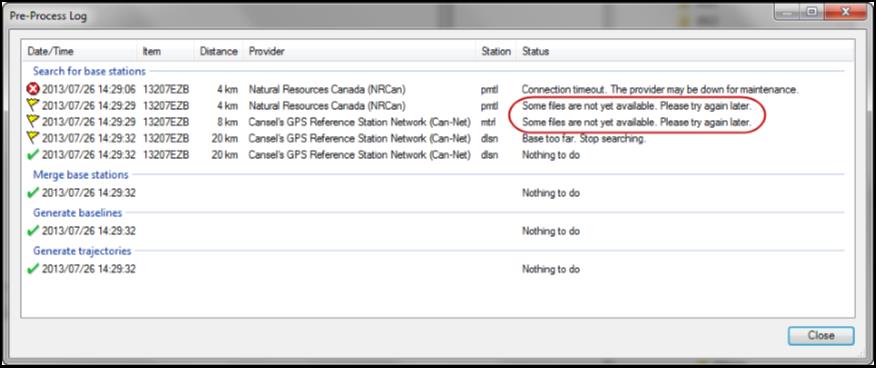Click the Close button

pos(821,336)
